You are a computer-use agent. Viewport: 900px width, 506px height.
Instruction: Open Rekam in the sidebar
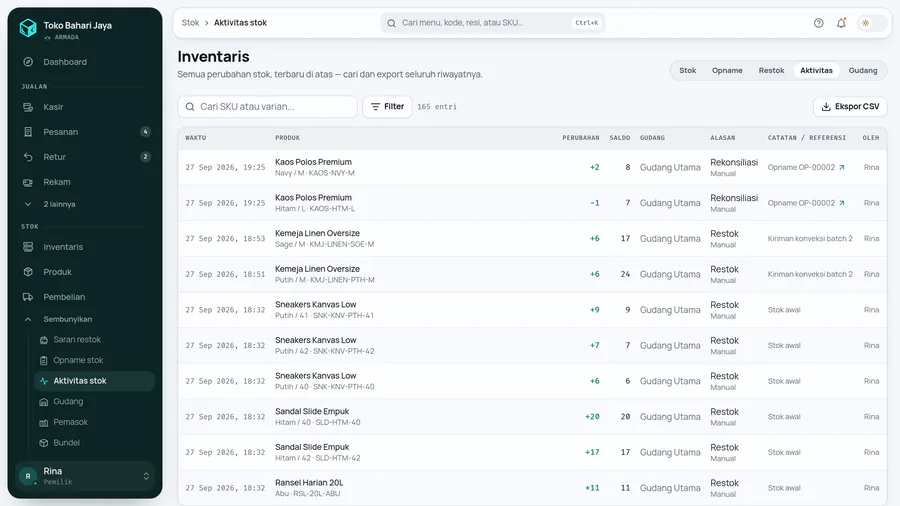coord(85,182)
